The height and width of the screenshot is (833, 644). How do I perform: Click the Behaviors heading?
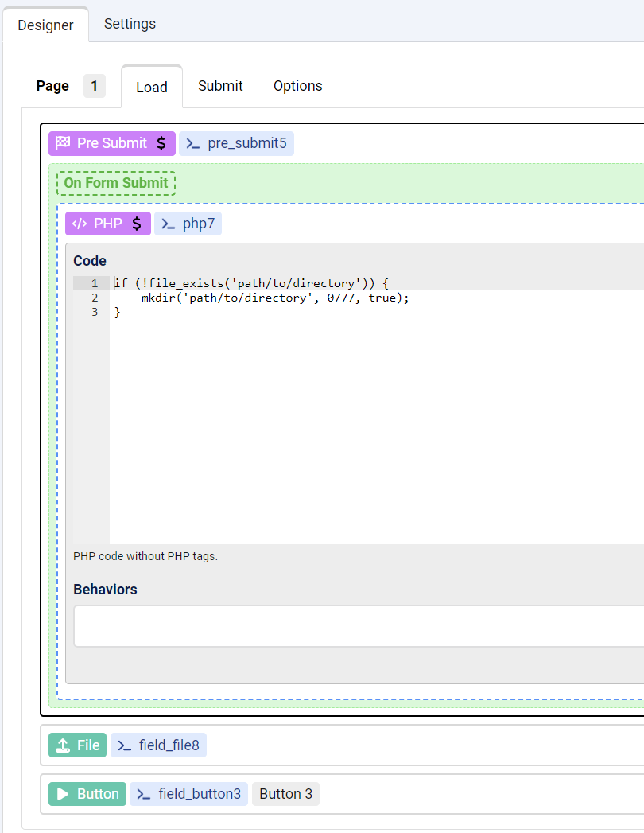[105, 590]
